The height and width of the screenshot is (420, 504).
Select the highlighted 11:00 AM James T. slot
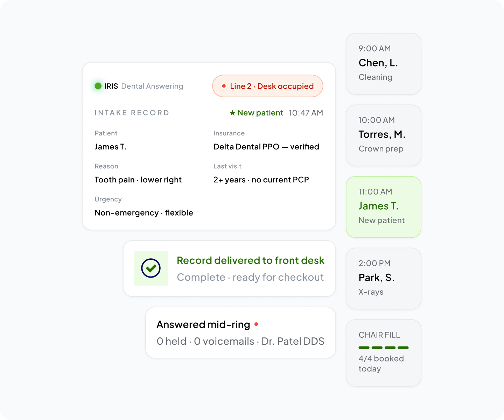tap(384, 207)
